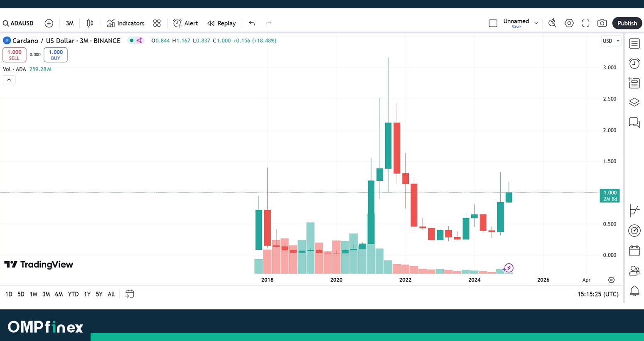This screenshot has height=341, width=644.
Task: Click the 1.000 SELL button
Action: [x=15, y=55]
